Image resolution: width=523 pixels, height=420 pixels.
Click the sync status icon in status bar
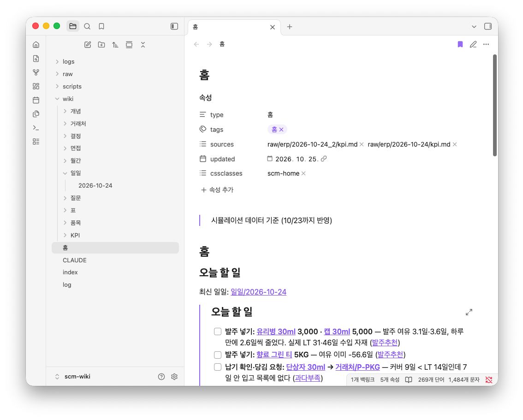coord(489,380)
